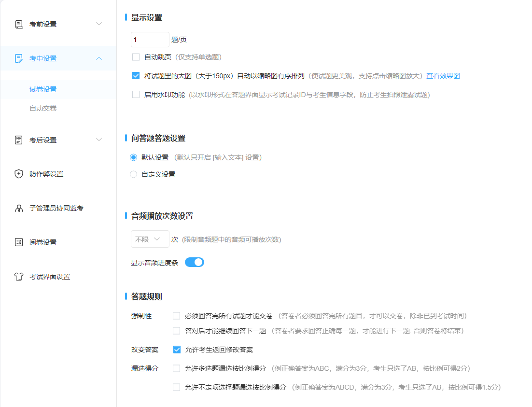
Task: Click the questions-per-page input field
Action: pos(150,39)
